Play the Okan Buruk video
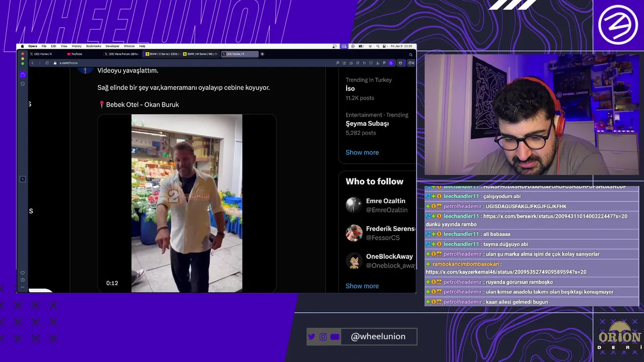Screen dimensions: 644x362 pos(187,203)
